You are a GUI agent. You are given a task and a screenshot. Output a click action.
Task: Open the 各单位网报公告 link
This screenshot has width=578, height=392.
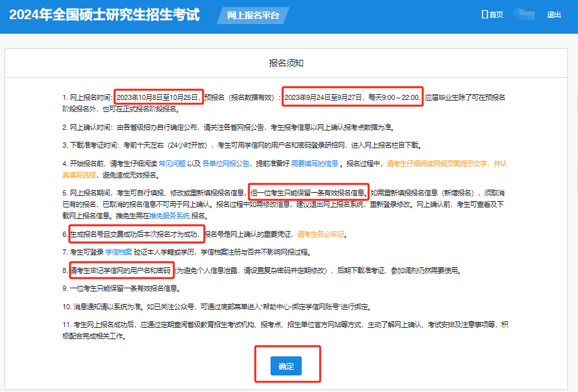click(228, 164)
